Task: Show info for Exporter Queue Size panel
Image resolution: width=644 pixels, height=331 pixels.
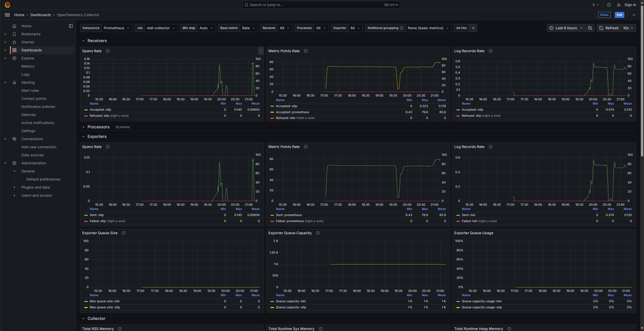Action: [124, 233]
